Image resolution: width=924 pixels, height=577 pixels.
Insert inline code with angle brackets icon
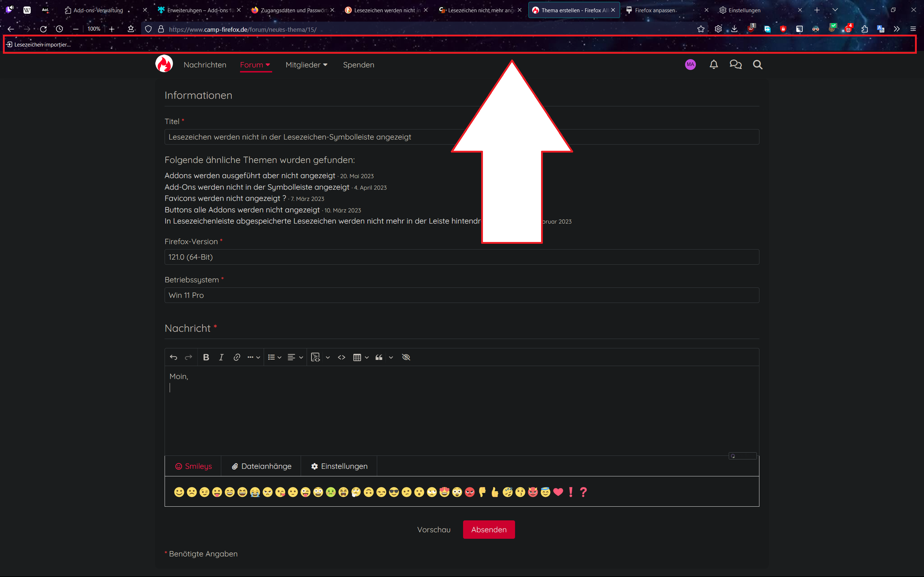(341, 357)
